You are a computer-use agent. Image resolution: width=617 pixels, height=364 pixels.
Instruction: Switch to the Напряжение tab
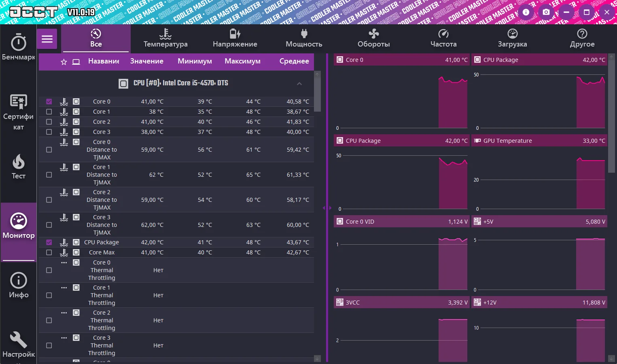click(235, 38)
